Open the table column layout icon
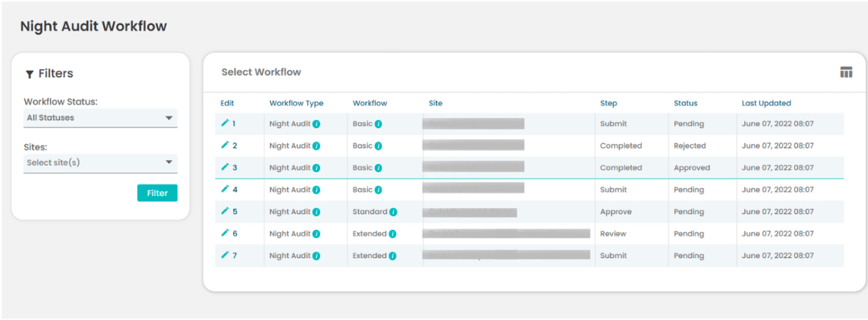The image size is (868, 320). (846, 73)
